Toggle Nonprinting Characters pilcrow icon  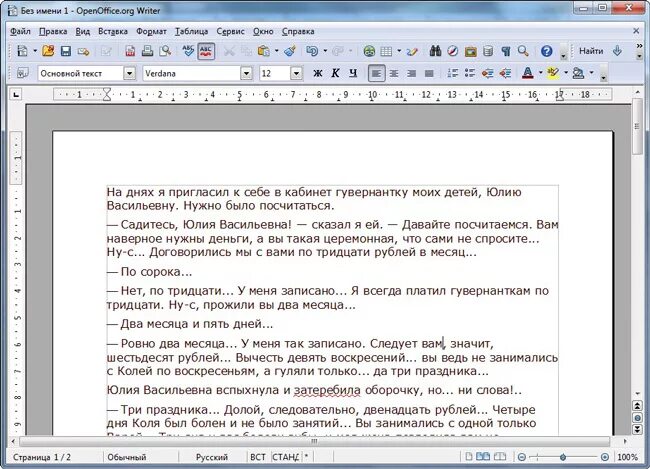pos(506,51)
